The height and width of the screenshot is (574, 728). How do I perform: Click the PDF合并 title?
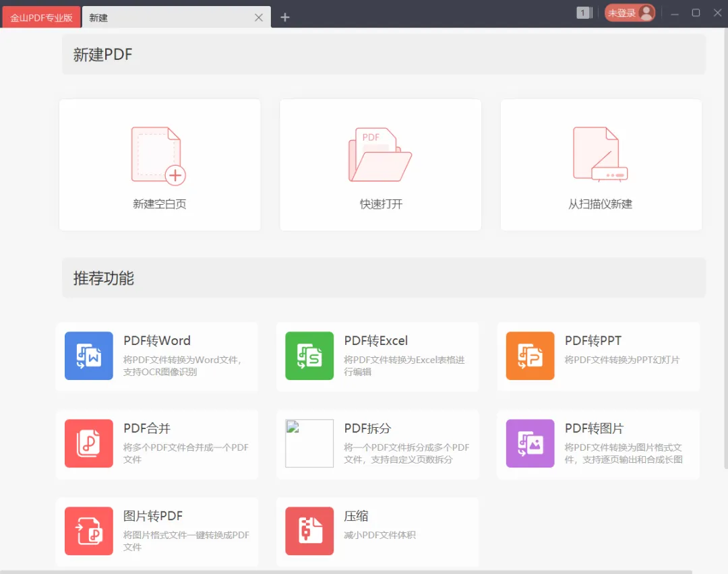pyautogui.click(x=147, y=428)
